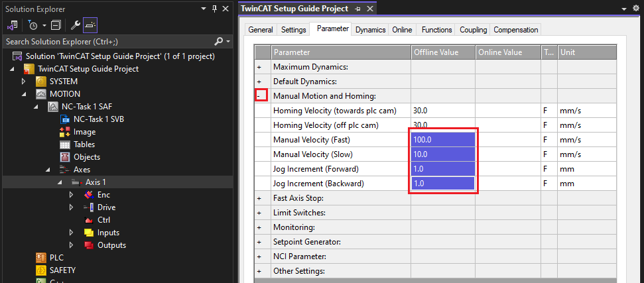
Task: Edit Manual Velocity (Fast) offline value 100.0
Action: coord(443,139)
